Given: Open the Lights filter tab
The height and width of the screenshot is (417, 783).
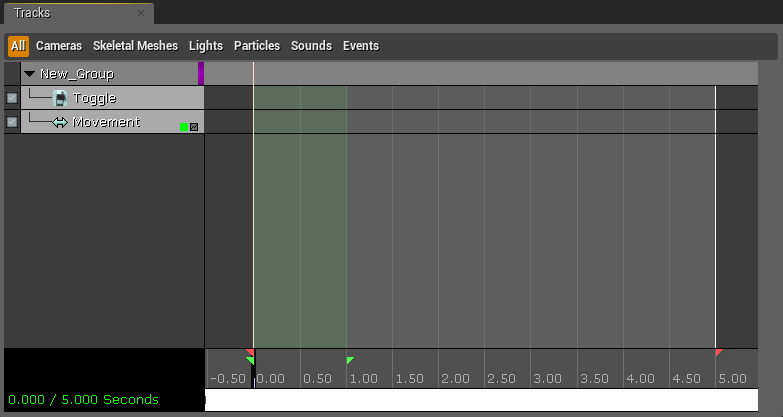Looking at the screenshot, I should tap(206, 46).
